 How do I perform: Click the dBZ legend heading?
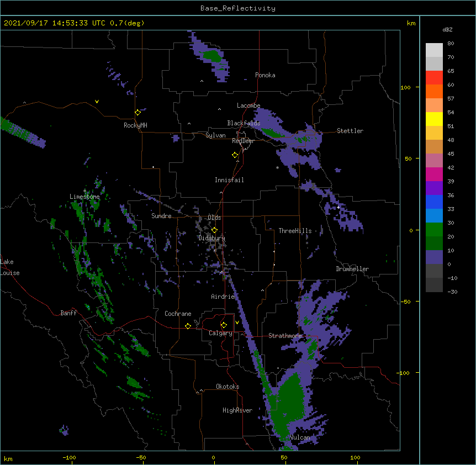[x=447, y=29]
